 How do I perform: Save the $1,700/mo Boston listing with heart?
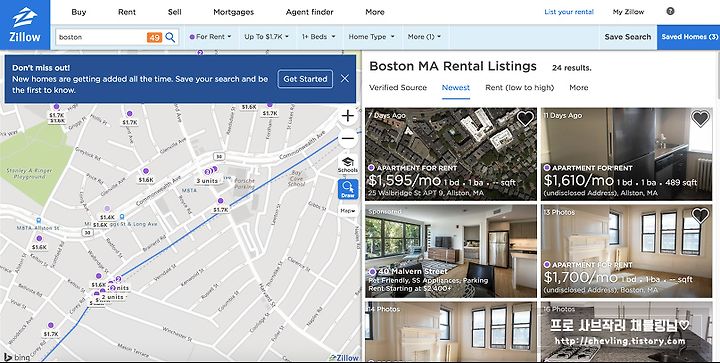click(x=700, y=215)
